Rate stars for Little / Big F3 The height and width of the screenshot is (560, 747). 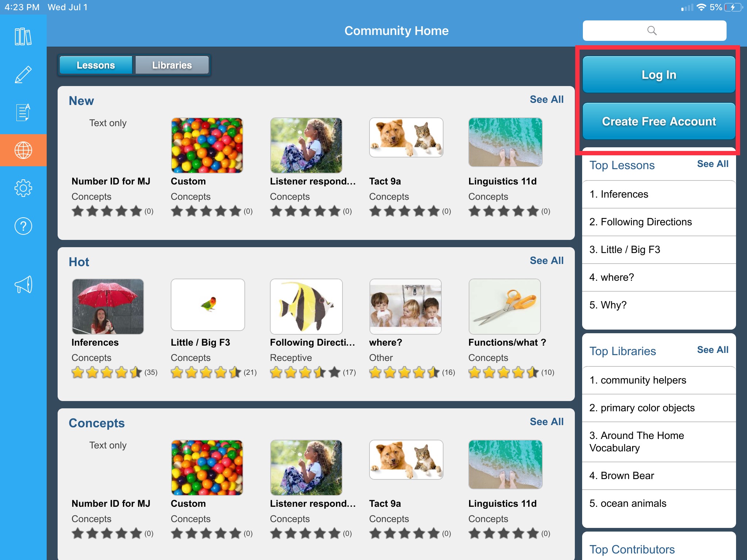(x=206, y=372)
